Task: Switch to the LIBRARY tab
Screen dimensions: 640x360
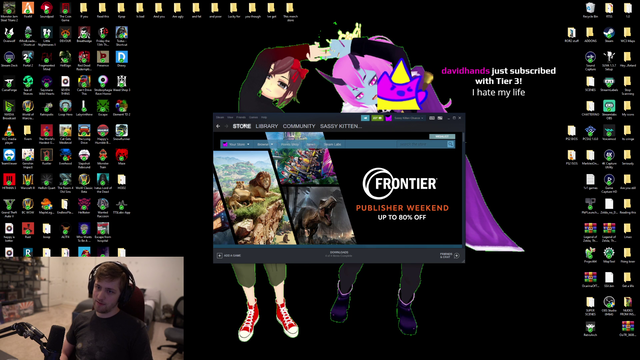Action: pyautogui.click(x=267, y=126)
